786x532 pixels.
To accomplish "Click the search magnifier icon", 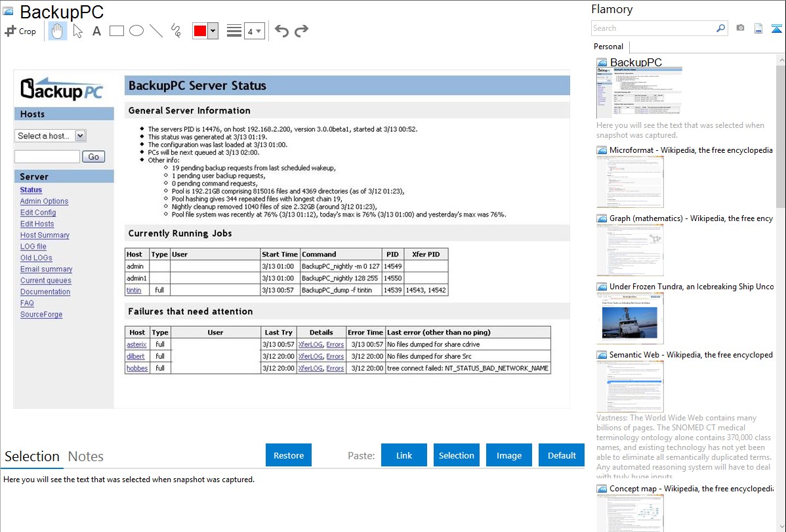I will coord(721,28).
